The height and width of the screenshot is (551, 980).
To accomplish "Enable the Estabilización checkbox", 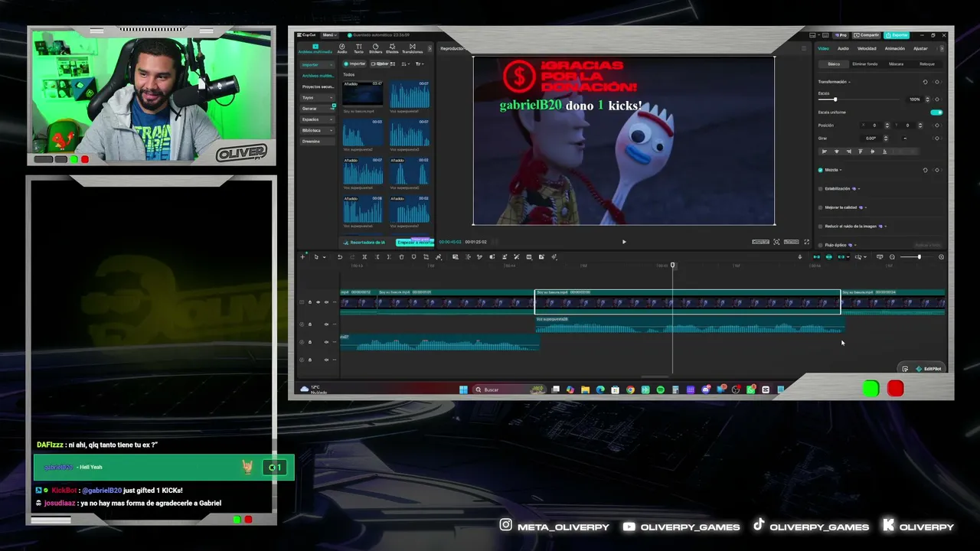I will click(x=821, y=188).
